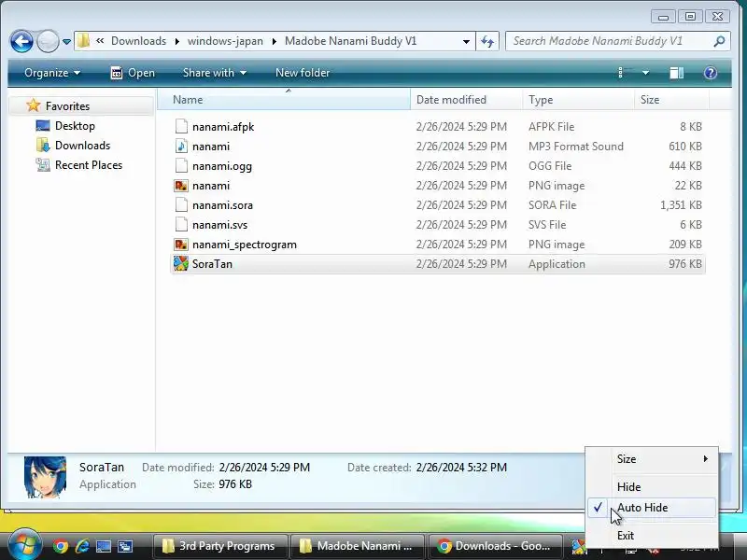747x560 pixels.
Task: Click the nanami.afpk blank file icon
Action: [181, 126]
